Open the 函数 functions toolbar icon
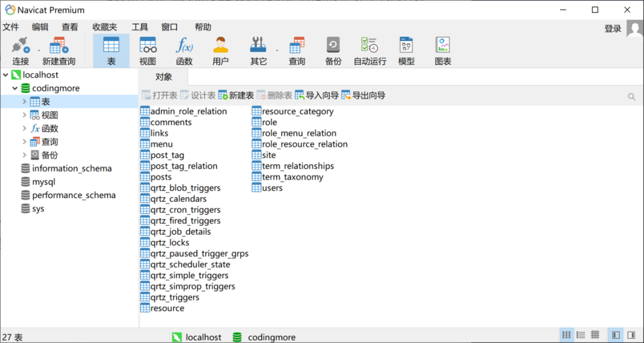644x343 pixels. pos(184,51)
